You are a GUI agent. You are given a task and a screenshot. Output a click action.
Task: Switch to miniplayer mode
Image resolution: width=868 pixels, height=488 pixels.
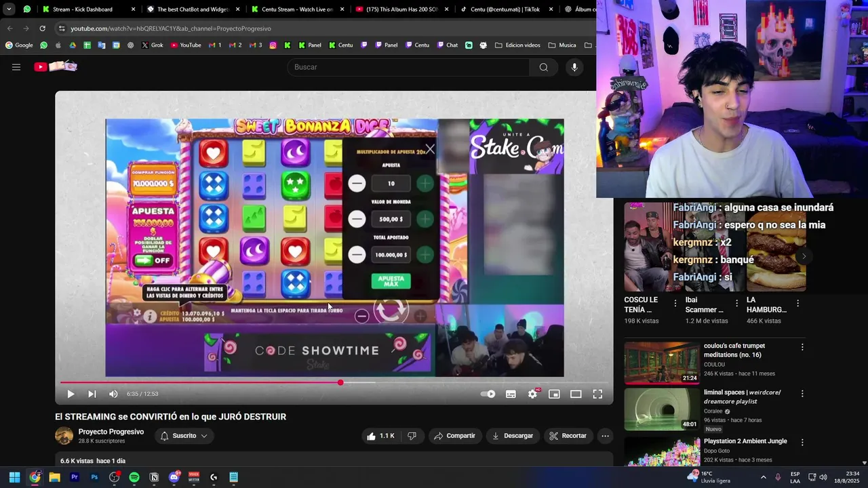tap(554, 394)
